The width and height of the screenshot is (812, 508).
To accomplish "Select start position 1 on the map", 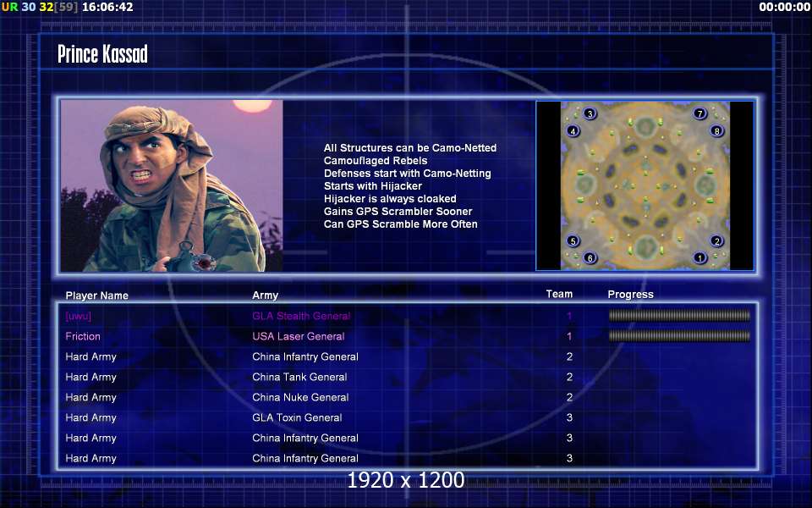I will click(x=700, y=257).
